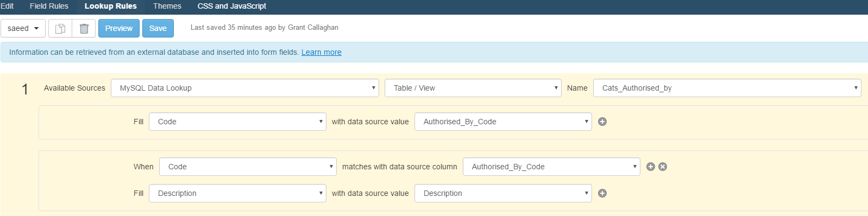Click the trash delete icon
This screenshot has height=216, width=868.
point(84,28)
